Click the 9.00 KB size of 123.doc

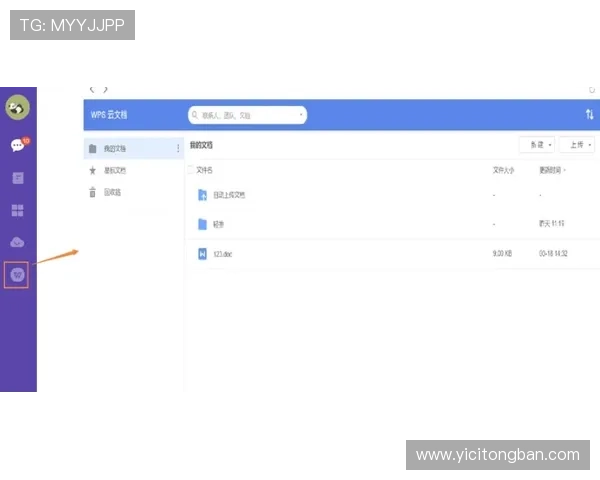(x=502, y=253)
